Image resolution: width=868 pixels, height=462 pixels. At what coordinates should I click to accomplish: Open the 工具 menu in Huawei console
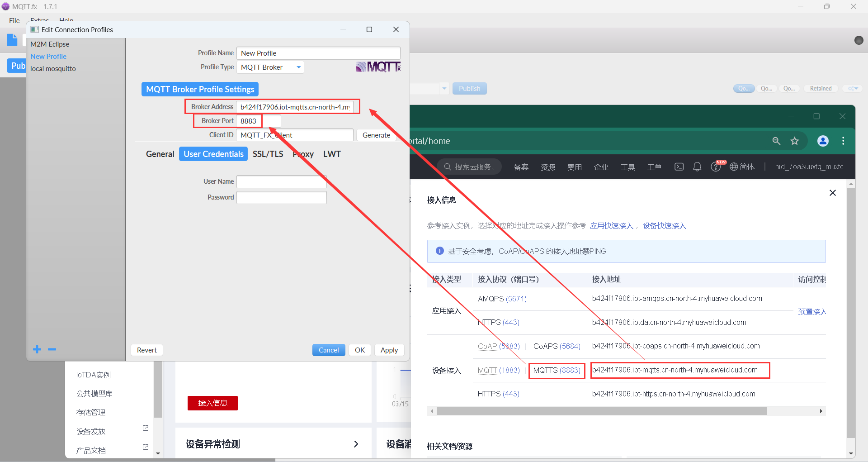pyautogui.click(x=627, y=167)
